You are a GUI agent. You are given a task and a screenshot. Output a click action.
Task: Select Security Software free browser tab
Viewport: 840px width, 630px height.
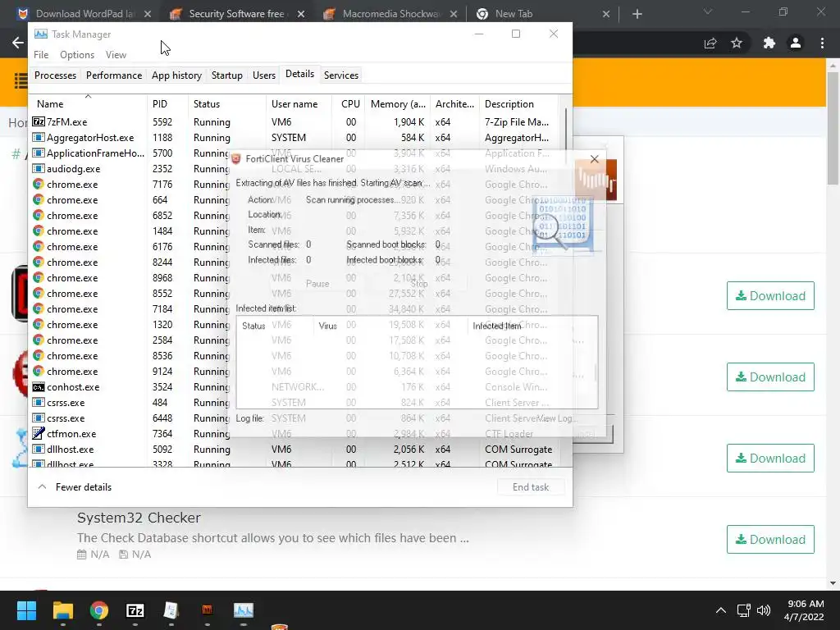click(236, 14)
